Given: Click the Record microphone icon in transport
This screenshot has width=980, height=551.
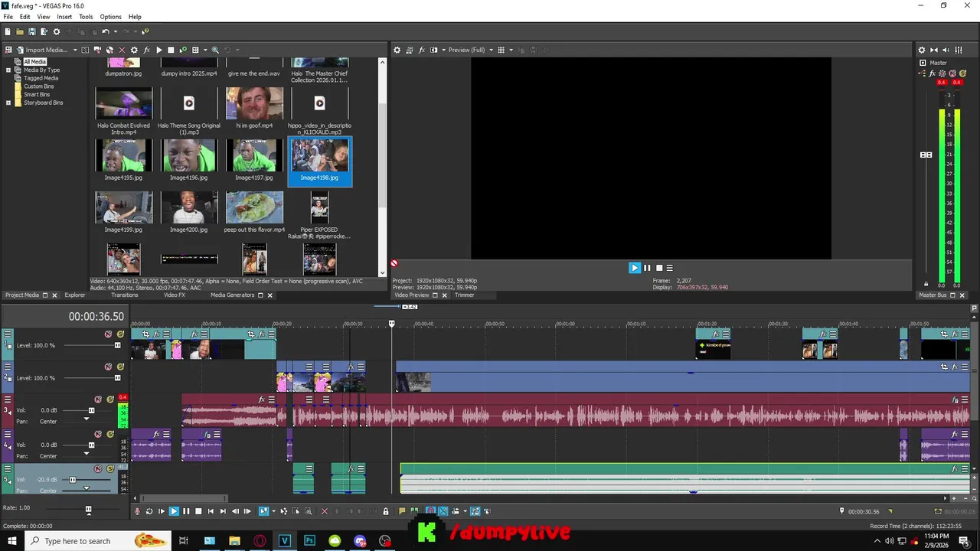Looking at the screenshot, I should click(x=137, y=511).
